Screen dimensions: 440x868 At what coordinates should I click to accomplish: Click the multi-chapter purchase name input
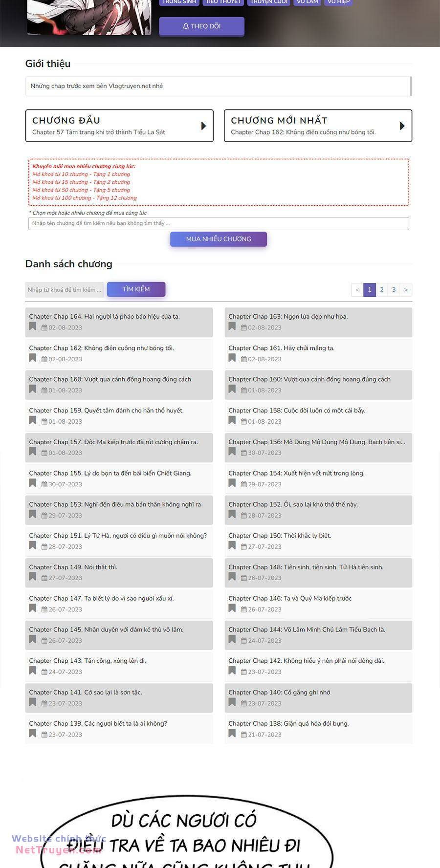coord(219,223)
